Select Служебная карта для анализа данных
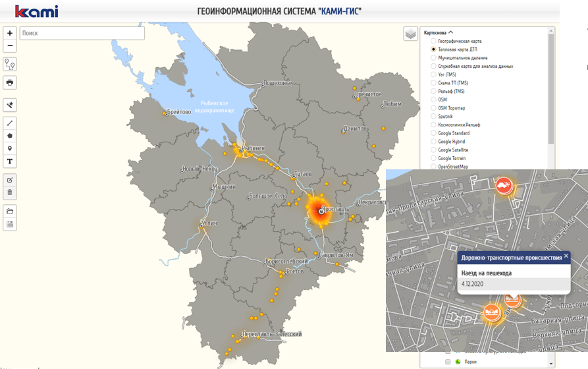The height and width of the screenshot is (369, 588). (x=433, y=66)
